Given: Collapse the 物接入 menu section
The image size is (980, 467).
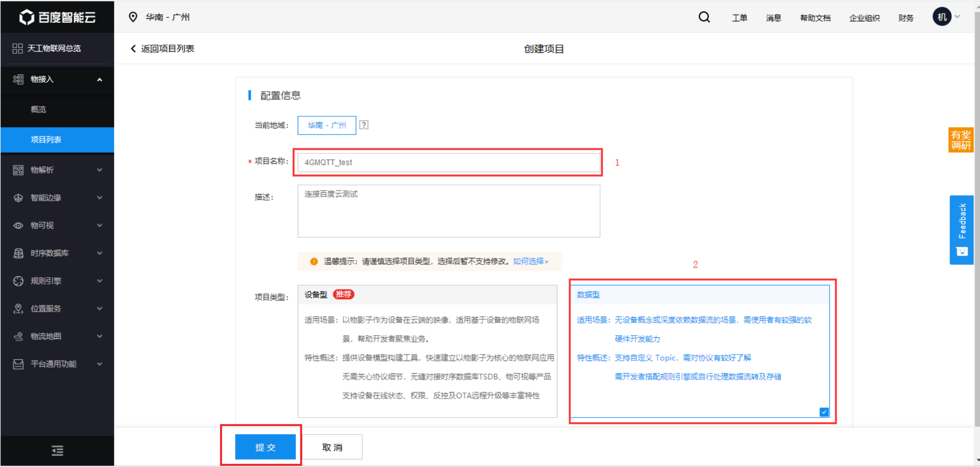Looking at the screenshot, I should pos(99,79).
